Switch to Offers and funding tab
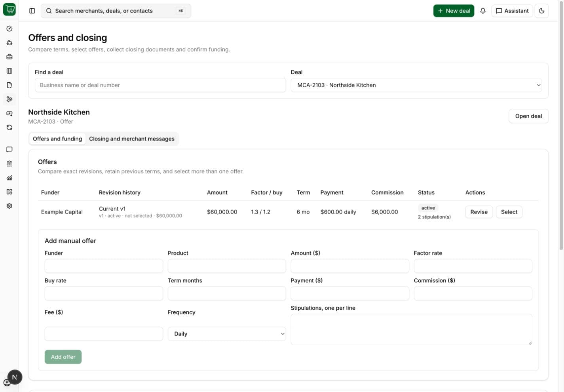 (57, 139)
